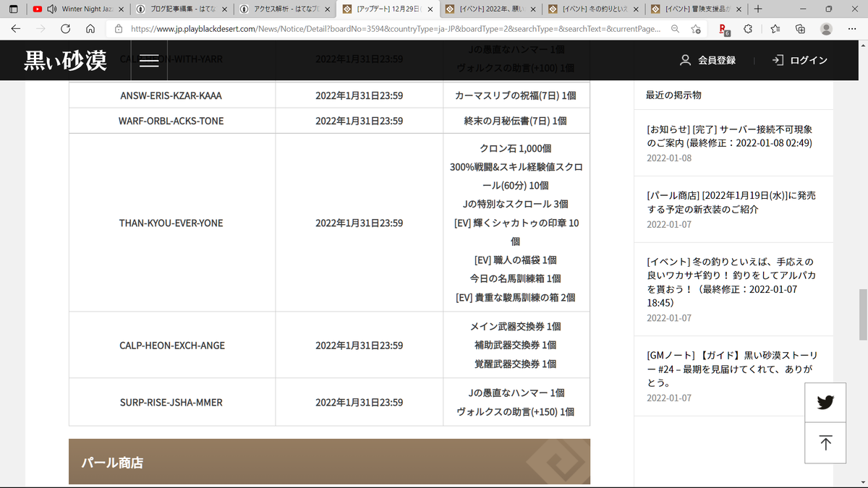This screenshot has height=488, width=868.
Task: Select coupon code CALP-HEON-EXCH-ANGE
Action: coord(171,346)
